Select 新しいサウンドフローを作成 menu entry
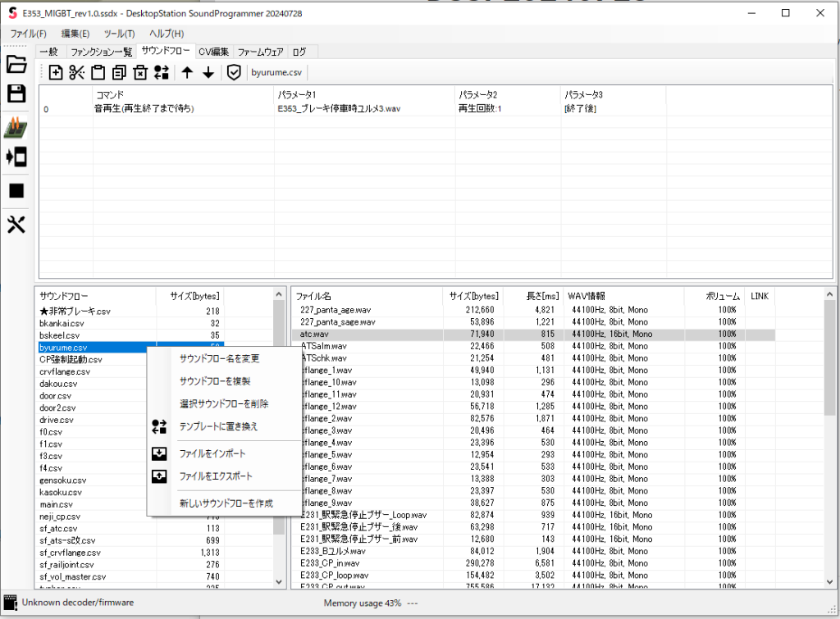This screenshot has width=840, height=619. [226, 503]
